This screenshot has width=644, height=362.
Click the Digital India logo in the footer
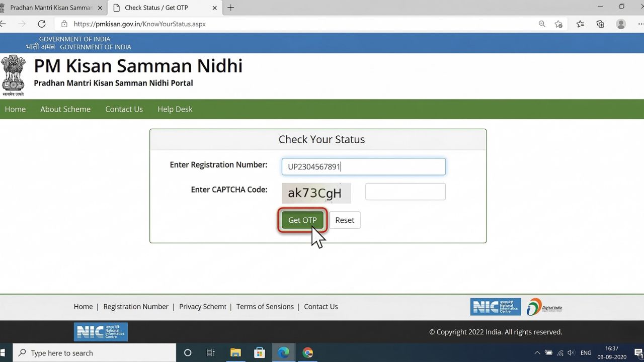tap(545, 307)
